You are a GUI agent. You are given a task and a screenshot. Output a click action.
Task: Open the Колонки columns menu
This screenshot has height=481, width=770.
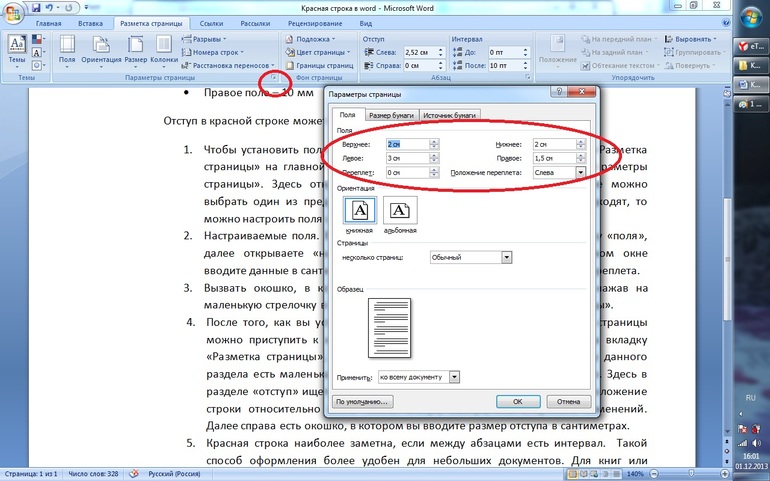pos(164,52)
